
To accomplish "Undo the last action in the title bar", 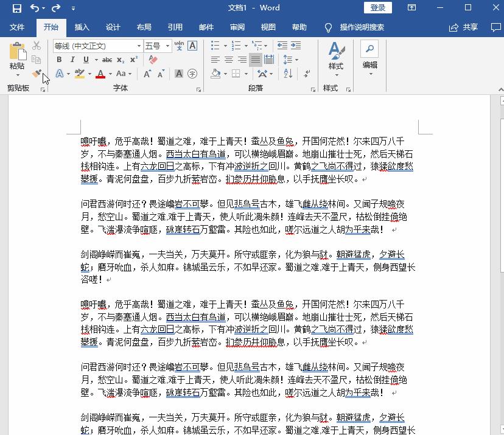I will (35, 8).
